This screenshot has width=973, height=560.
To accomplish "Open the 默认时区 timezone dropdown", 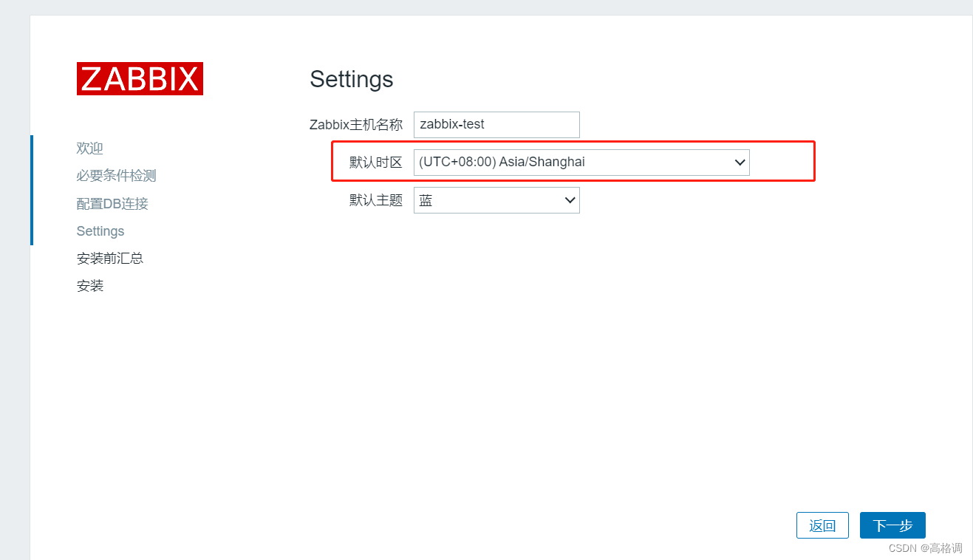I will tap(581, 163).
